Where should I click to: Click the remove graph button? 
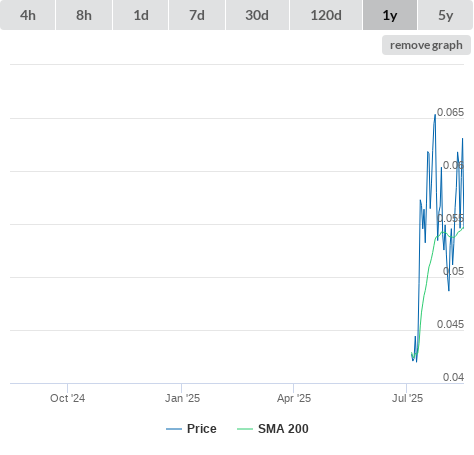pyautogui.click(x=426, y=45)
